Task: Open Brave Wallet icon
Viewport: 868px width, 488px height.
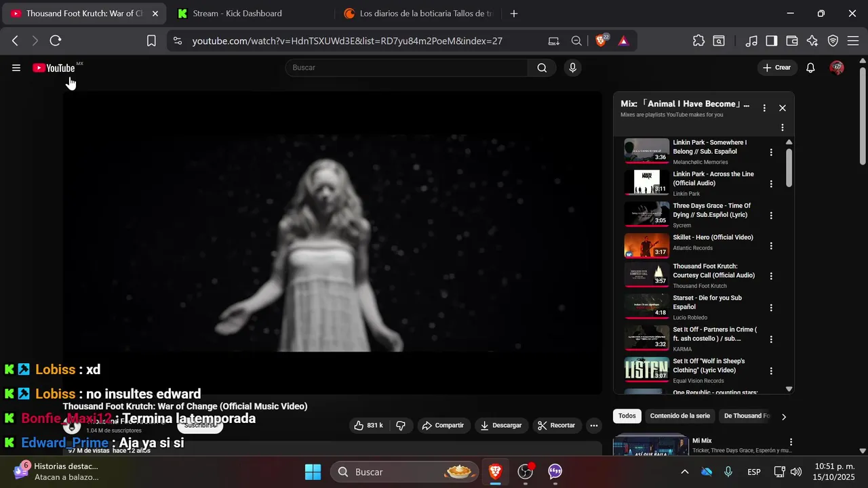Action: point(792,41)
